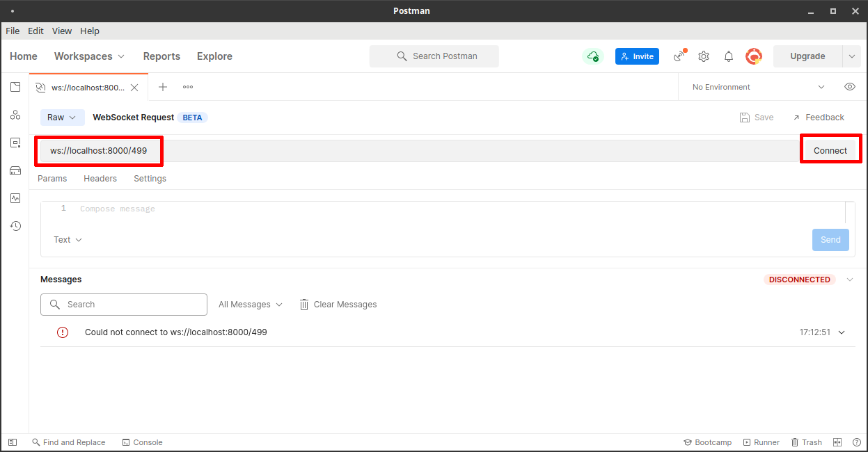Open the View menu
868x452 pixels.
[x=62, y=31]
